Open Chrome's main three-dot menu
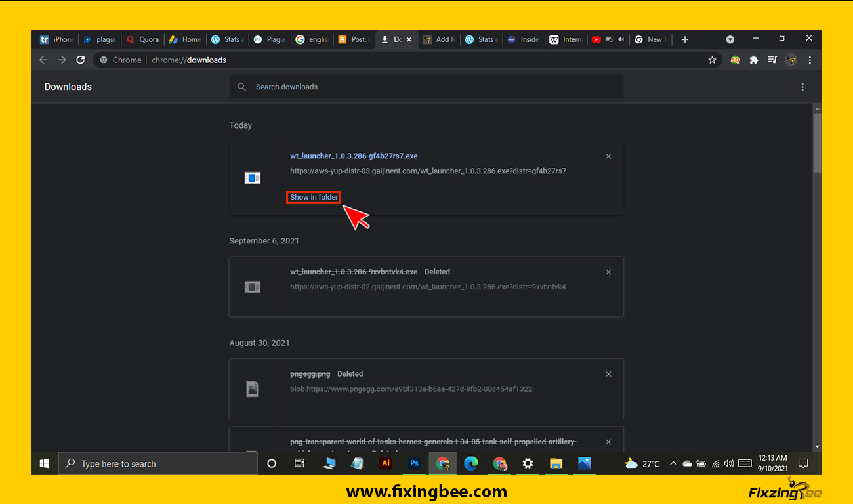Image resolution: width=853 pixels, height=504 pixels. pos(810,60)
